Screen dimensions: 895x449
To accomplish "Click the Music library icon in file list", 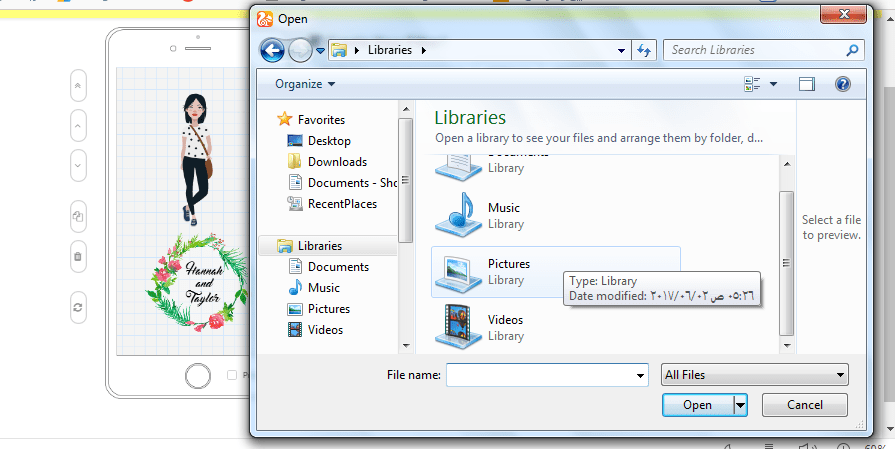I will (458, 215).
